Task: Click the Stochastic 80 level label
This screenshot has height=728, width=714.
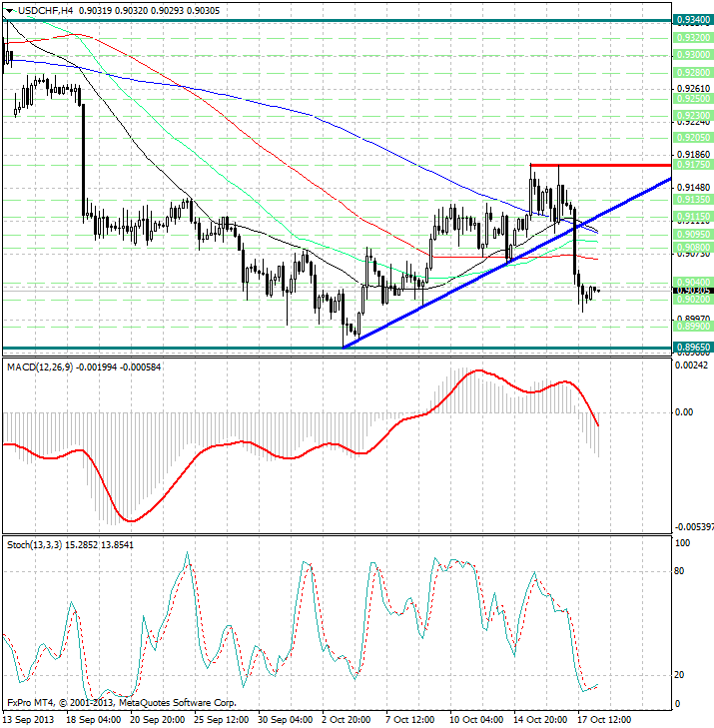Action: click(x=679, y=571)
